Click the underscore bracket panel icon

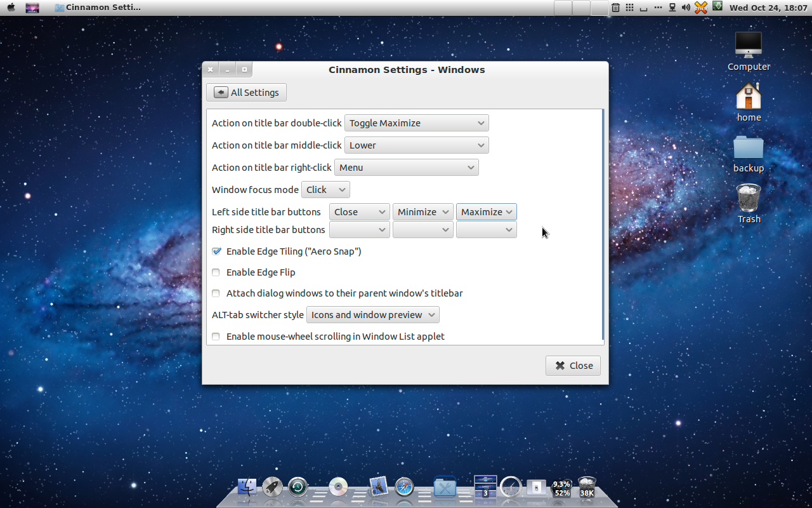643,8
